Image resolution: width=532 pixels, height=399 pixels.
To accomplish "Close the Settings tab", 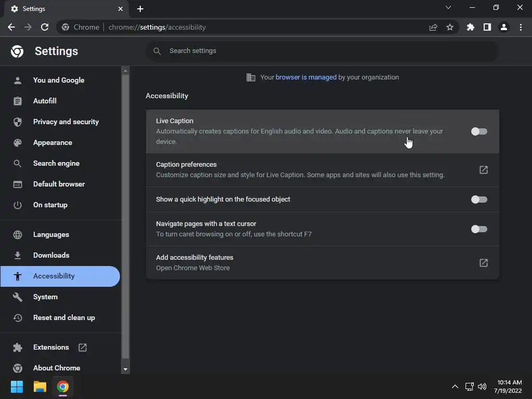I will 121,9.
